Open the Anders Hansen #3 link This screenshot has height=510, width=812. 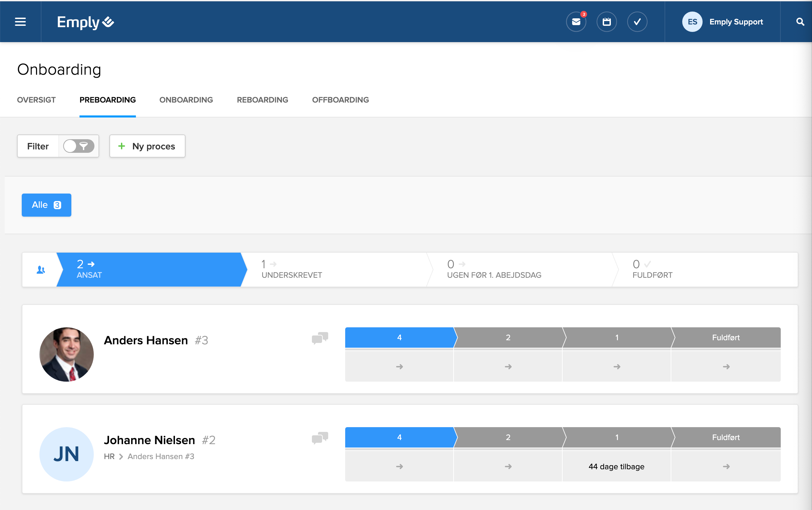pos(161,456)
